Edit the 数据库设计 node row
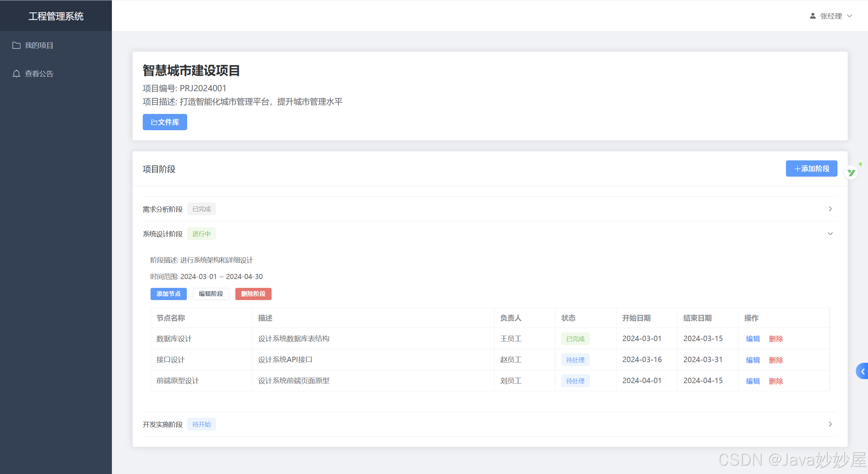This screenshot has width=868, height=474. tap(753, 339)
